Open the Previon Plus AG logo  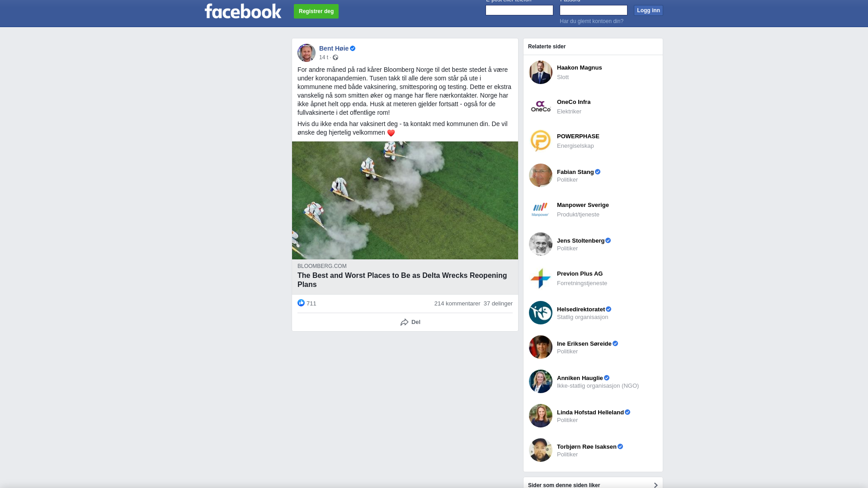(x=541, y=278)
